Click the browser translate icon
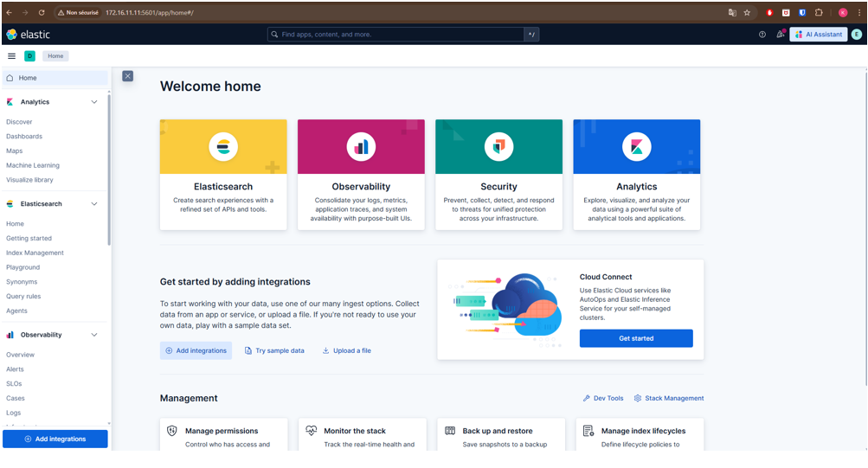This screenshot has height=468, width=868. (x=732, y=12)
